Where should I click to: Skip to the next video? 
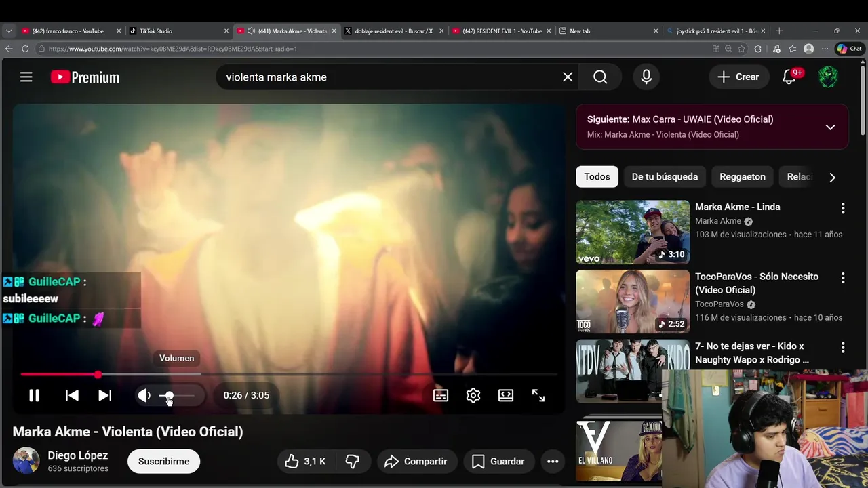point(104,395)
